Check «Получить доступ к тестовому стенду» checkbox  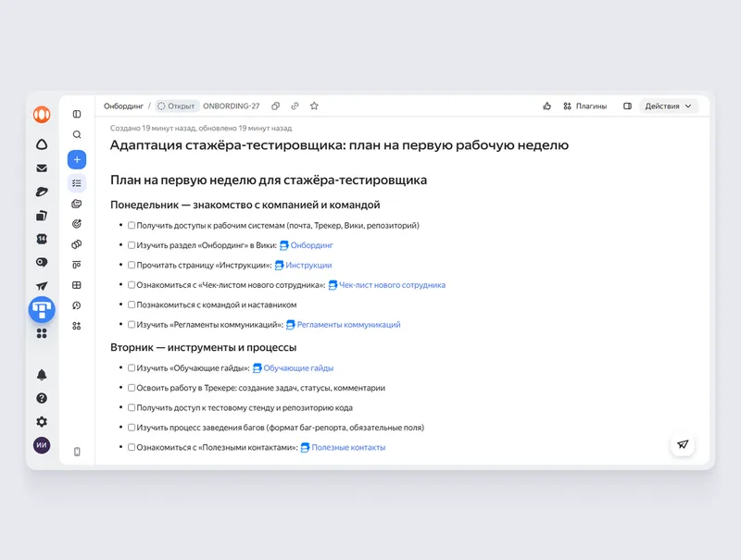tap(132, 407)
